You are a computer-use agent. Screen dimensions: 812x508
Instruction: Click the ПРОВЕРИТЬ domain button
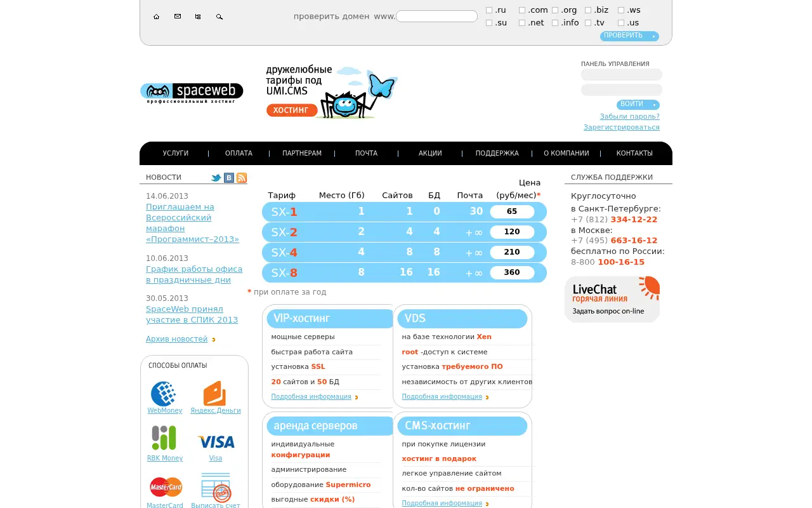pos(629,36)
